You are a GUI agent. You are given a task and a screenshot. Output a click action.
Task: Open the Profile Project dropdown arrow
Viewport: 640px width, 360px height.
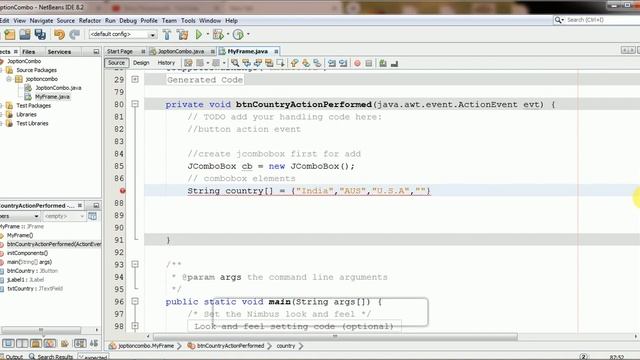pos(248,34)
